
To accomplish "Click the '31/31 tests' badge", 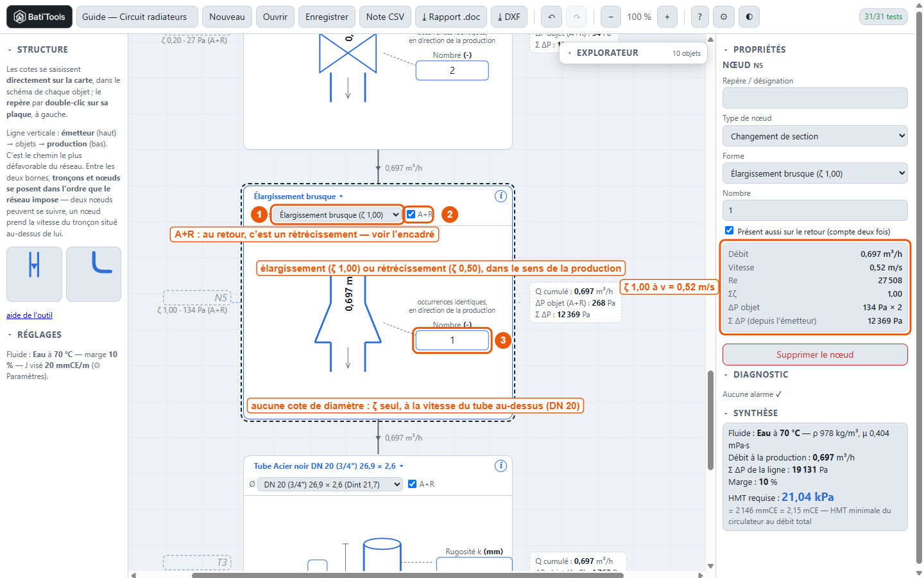I will [884, 17].
